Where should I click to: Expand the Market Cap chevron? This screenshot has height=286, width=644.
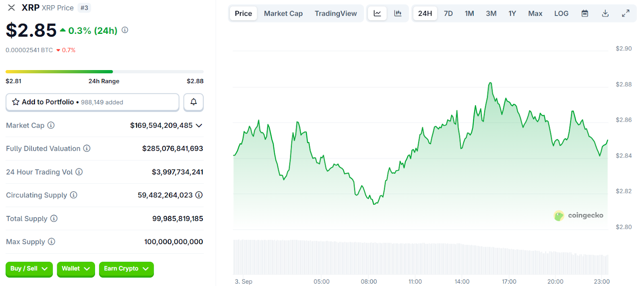(199, 126)
